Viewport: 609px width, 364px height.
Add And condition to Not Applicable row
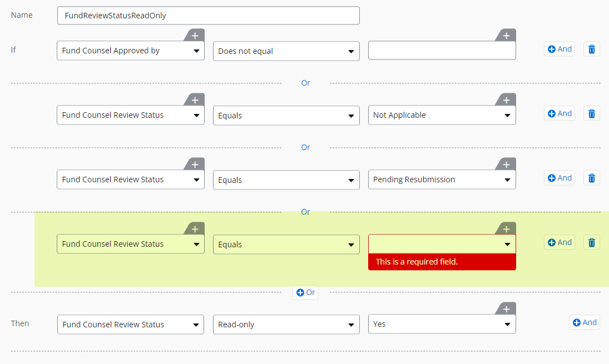coord(560,114)
